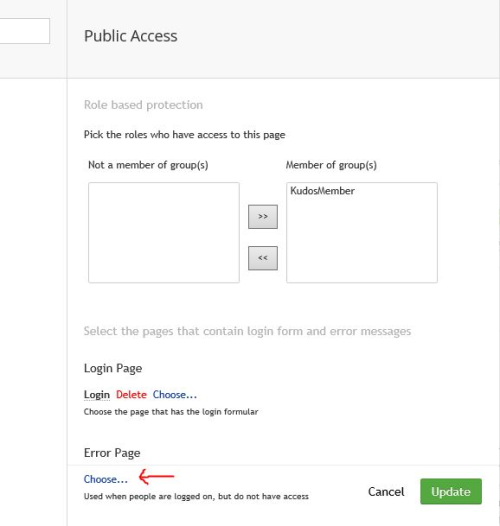Focus the text field at top left
The width and height of the screenshot is (500, 526).
(x=25, y=31)
